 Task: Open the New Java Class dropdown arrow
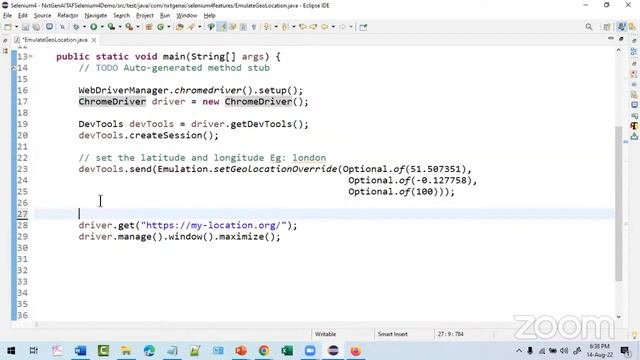coord(169,27)
